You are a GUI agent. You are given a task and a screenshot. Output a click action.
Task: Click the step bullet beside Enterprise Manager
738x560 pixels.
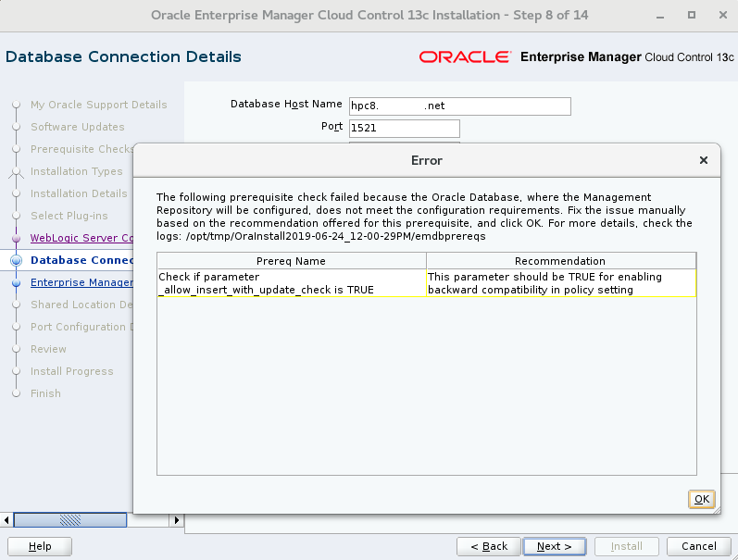(x=17, y=283)
